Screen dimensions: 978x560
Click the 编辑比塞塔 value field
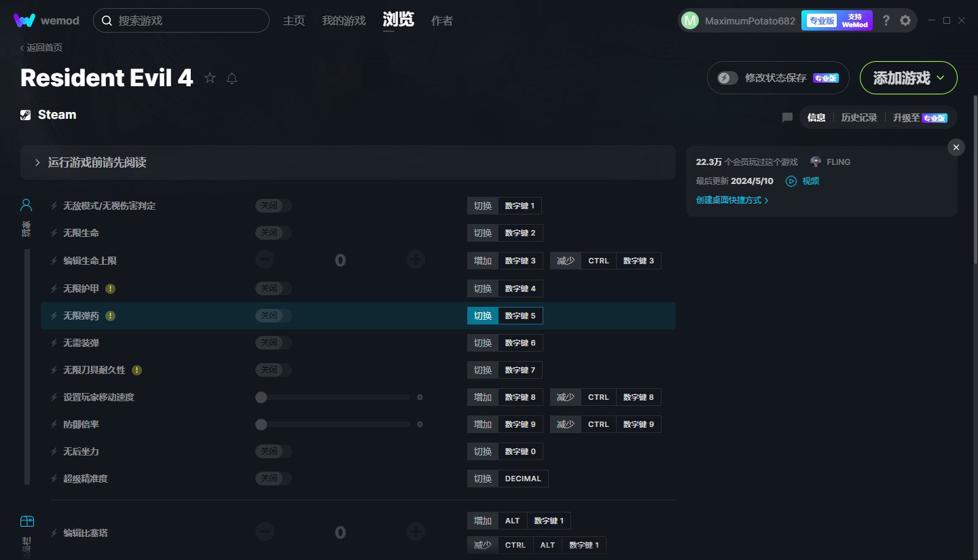pos(340,532)
